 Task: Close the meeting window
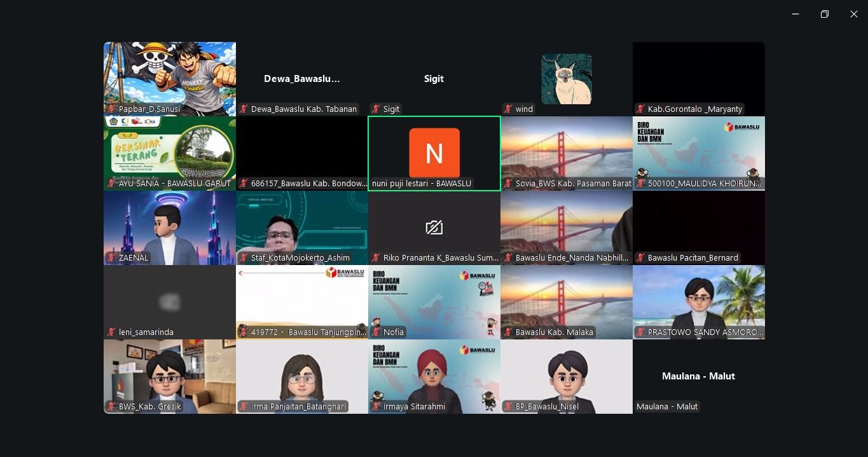854,14
